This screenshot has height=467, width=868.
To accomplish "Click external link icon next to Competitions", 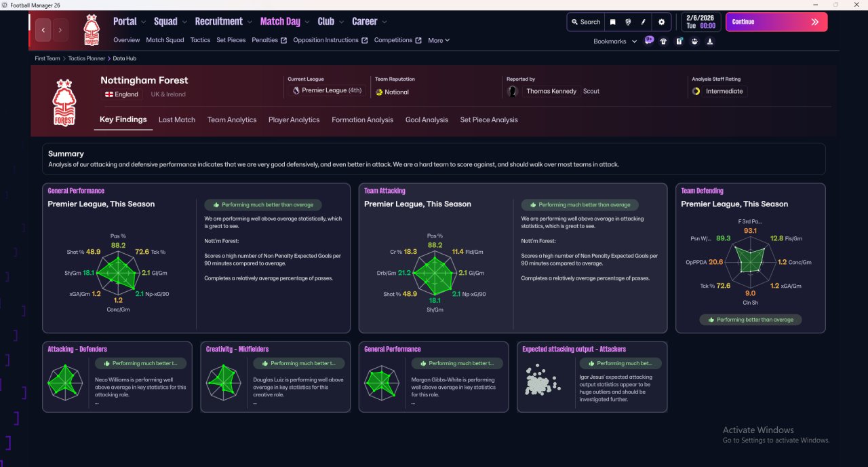I will click(x=418, y=41).
